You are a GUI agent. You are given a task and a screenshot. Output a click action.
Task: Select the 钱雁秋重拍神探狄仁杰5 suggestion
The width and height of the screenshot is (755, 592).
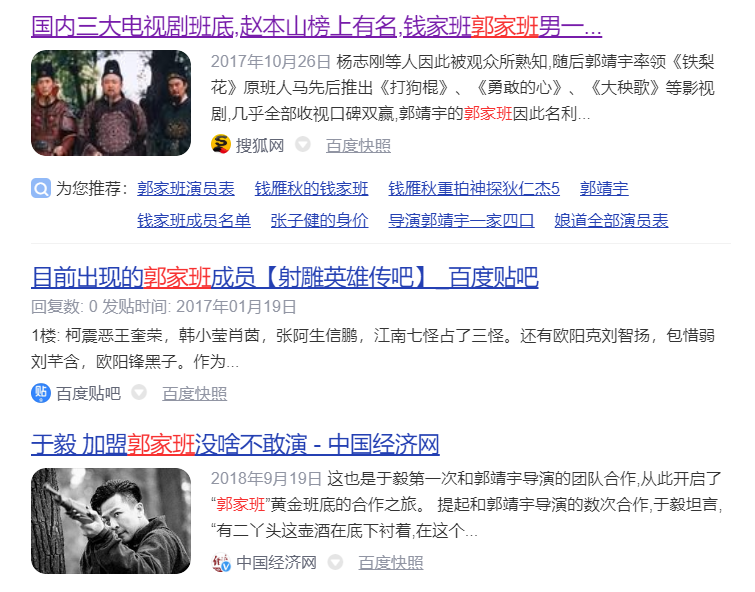pyautogui.click(x=474, y=188)
